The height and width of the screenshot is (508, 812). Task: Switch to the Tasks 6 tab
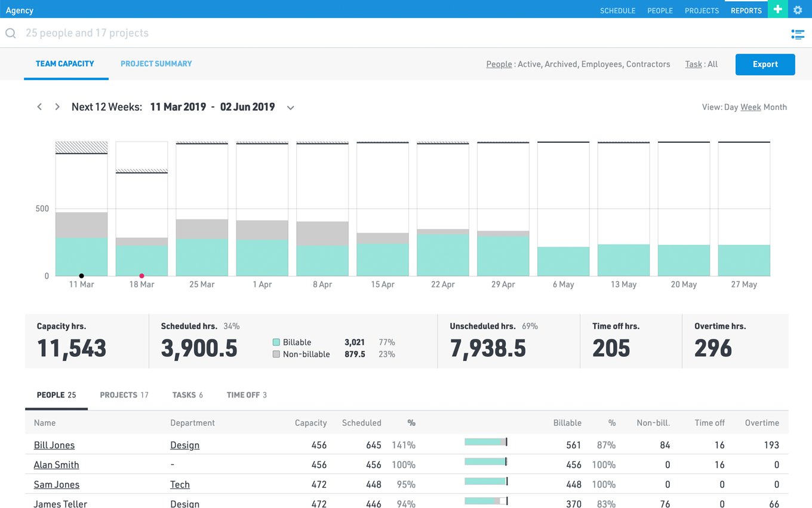pyautogui.click(x=187, y=394)
